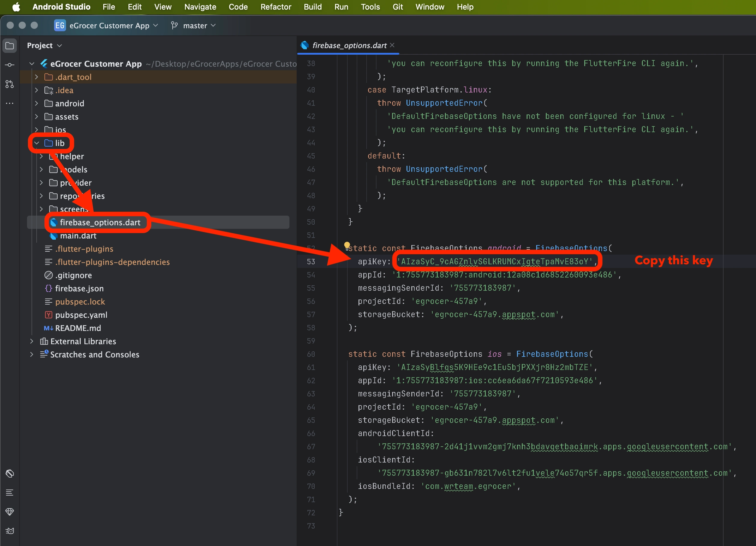This screenshot has width=756, height=546.
Task: Open the Refactor menu
Action: tap(276, 7)
